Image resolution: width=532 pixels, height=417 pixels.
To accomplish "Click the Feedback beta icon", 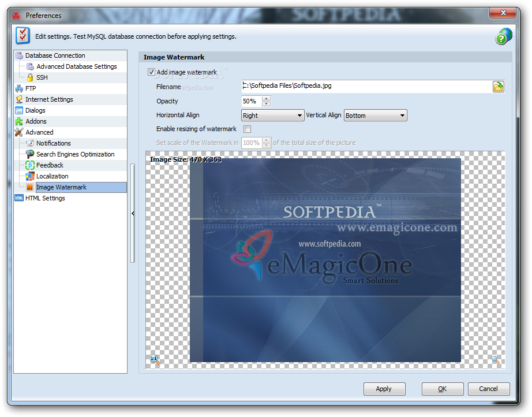I will [30, 165].
